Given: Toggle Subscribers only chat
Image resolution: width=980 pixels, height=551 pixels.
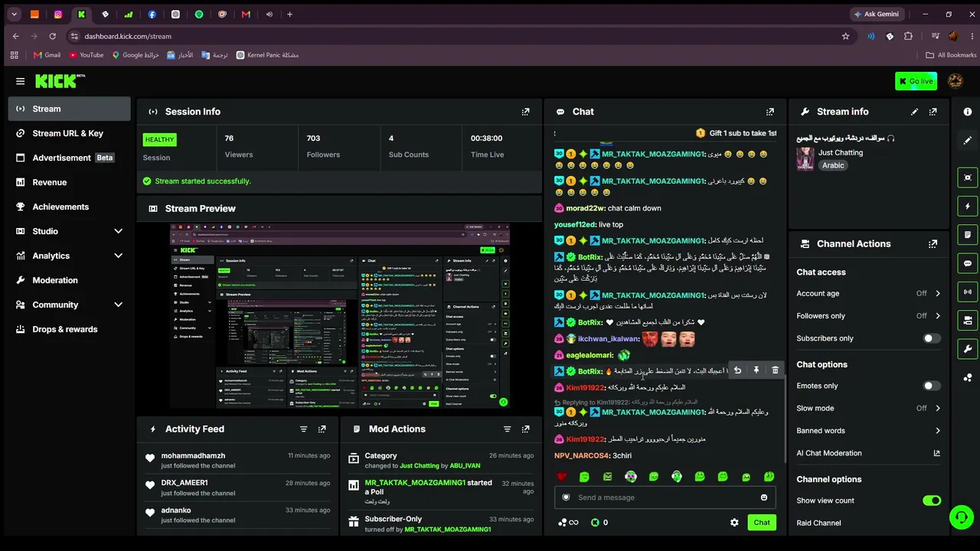Looking at the screenshot, I should tap(932, 338).
